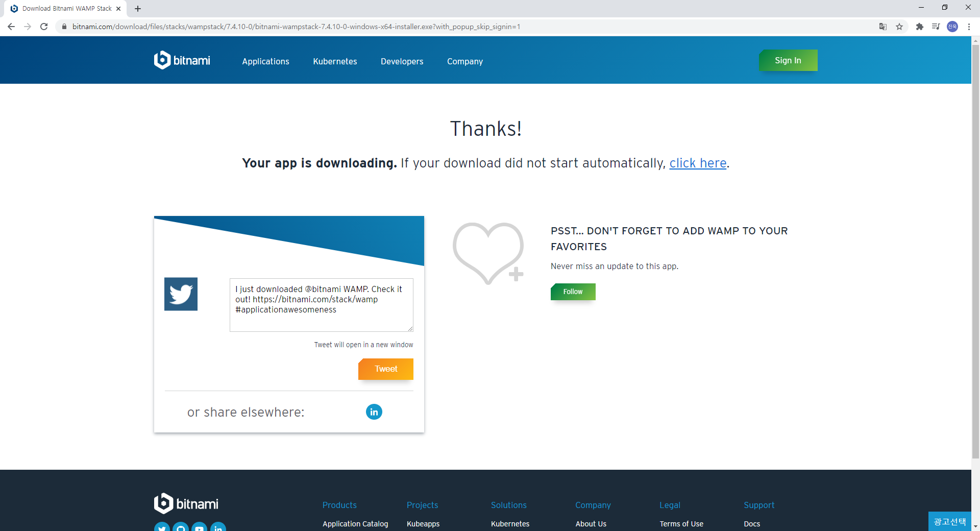This screenshot has width=980, height=531.
Task: Reload the page with the refresh icon
Action: point(44,27)
